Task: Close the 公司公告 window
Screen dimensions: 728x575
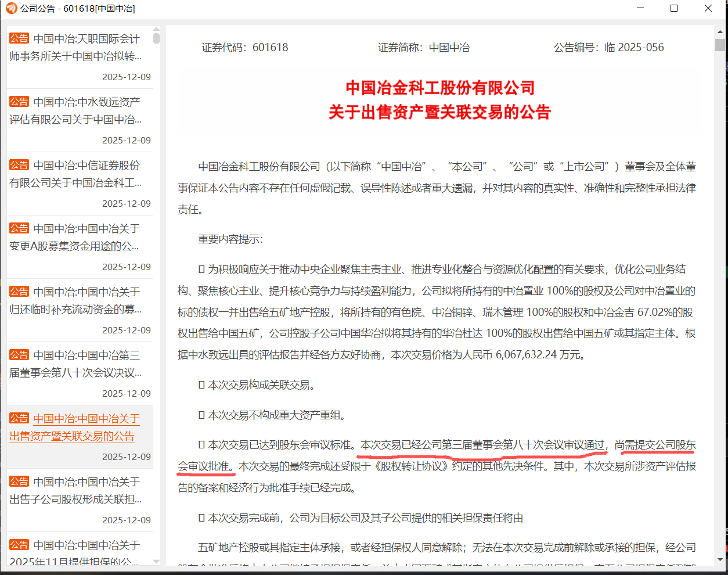Action: click(x=708, y=8)
